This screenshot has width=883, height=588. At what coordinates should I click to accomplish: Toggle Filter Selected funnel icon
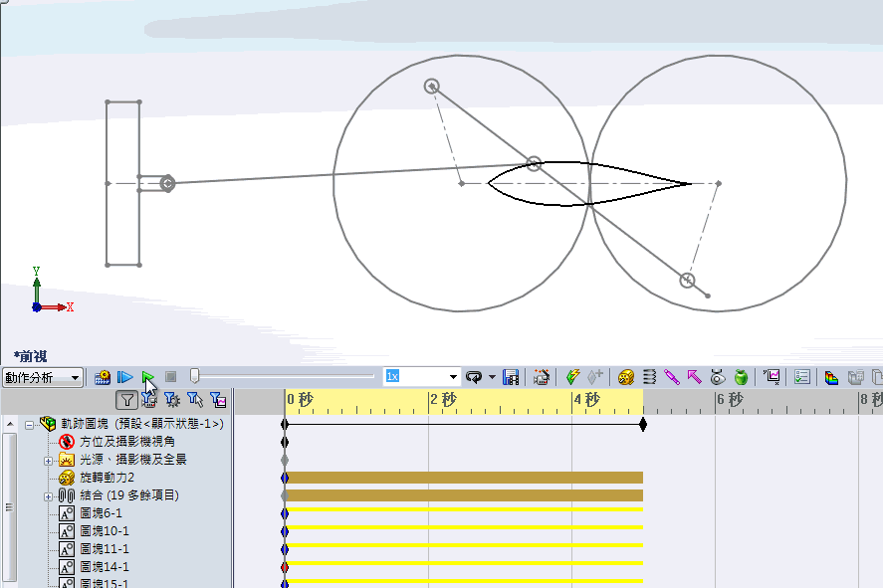pos(195,400)
